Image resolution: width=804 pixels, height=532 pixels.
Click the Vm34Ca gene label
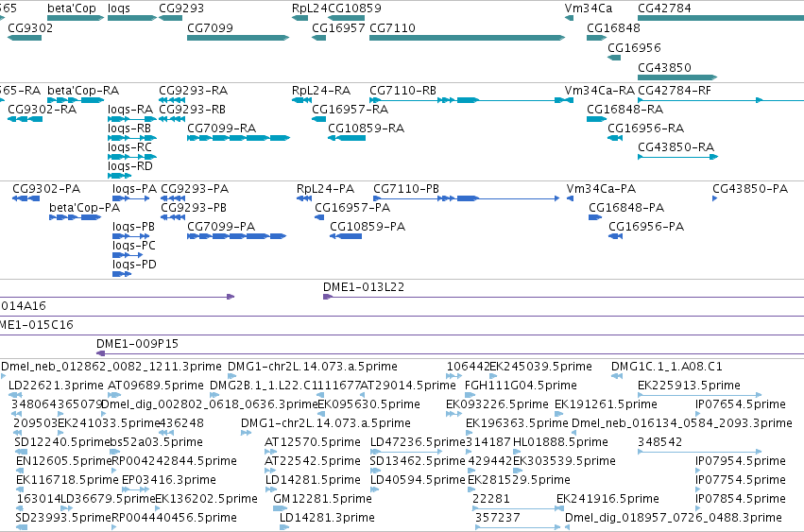pyautogui.click(x=589, y=9)
